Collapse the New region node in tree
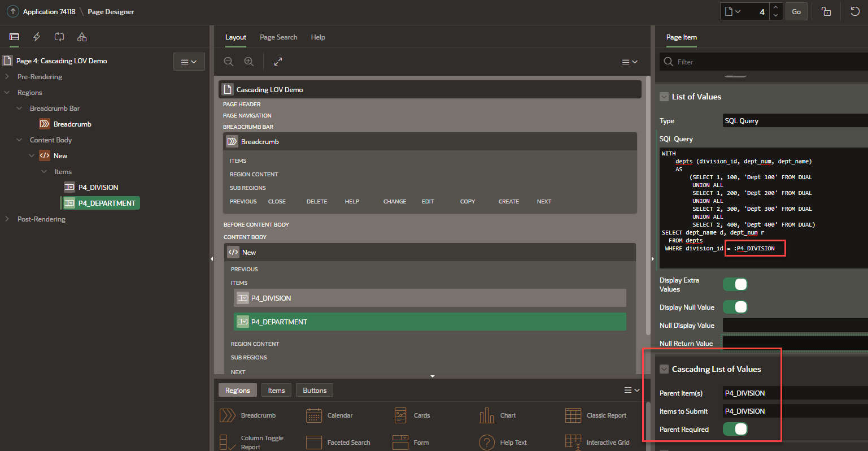 pyautogui.click(x=32, y=155)
